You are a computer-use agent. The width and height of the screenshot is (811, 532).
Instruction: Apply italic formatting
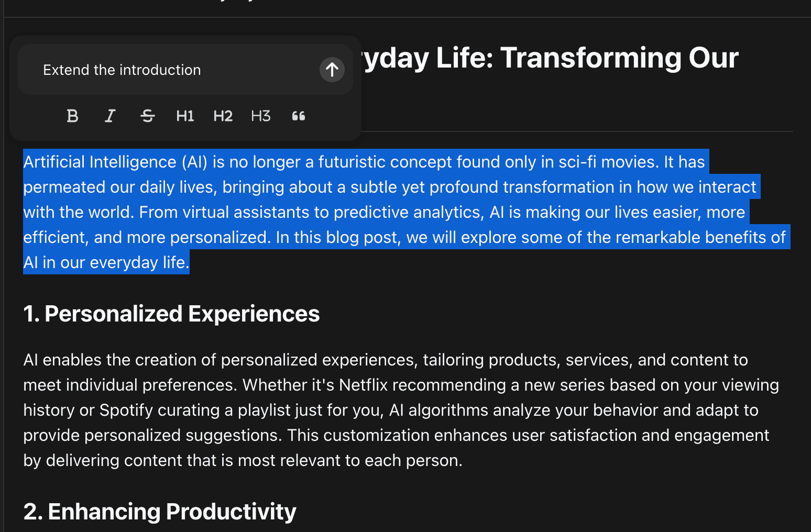110,116
